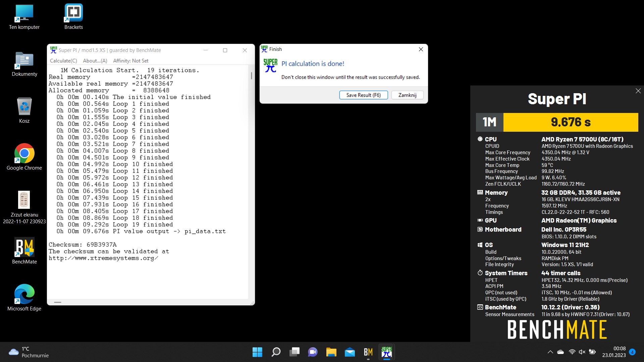This screenshot has width=644, height=362.
Task: Open the Affinity: Not Set menu
Action: pos(130,61)
